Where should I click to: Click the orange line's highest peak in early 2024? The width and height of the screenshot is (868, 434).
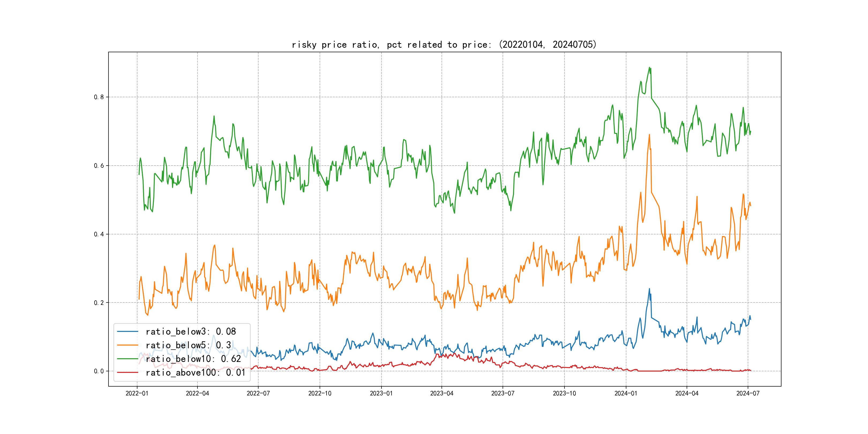pyautogui.click(x=649, y=134)
